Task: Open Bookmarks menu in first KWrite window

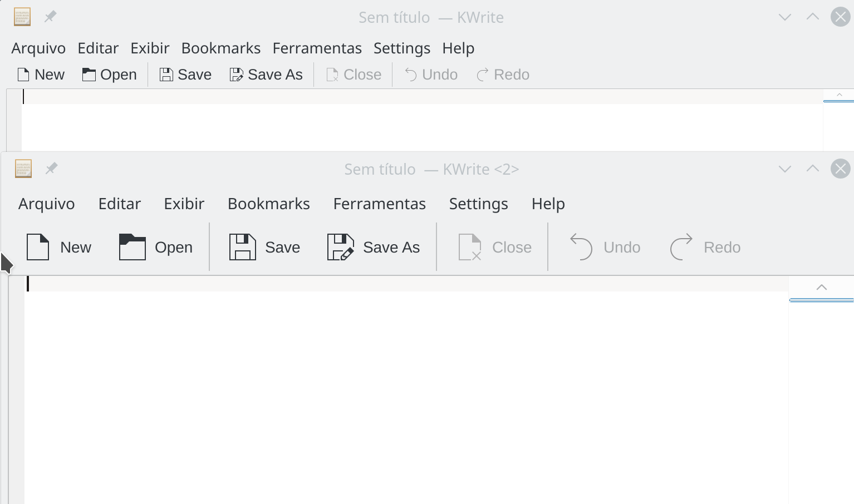Action: (221, 48)
